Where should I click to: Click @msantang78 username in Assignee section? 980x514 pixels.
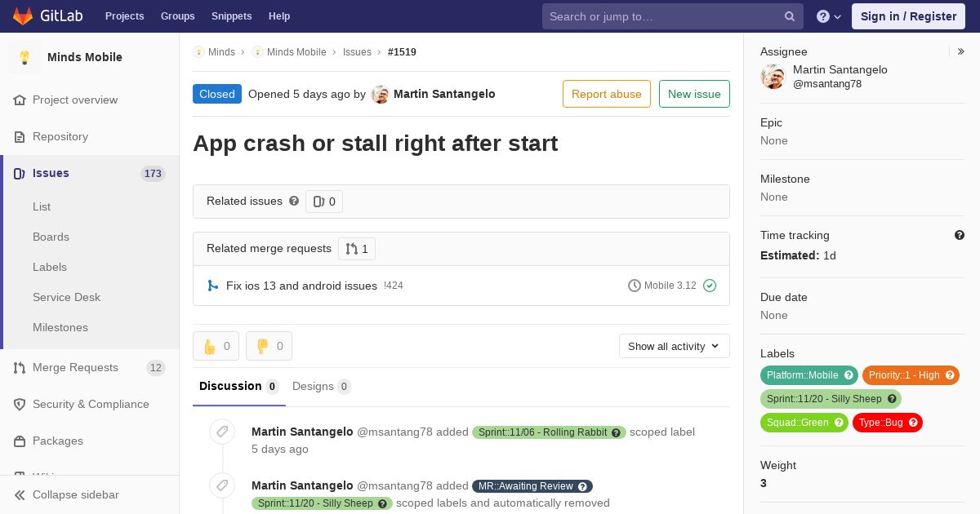pos(827,84)
